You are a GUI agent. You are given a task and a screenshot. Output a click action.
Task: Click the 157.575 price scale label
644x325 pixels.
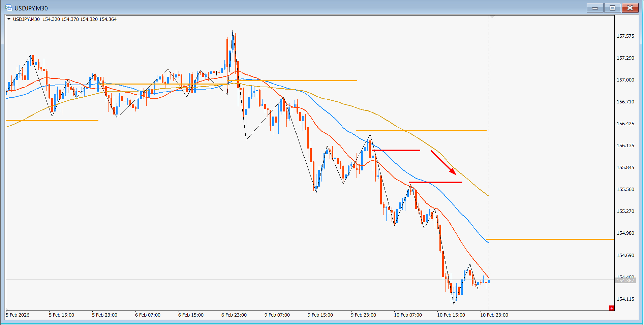pyautogui.click(x=625, y=36)
